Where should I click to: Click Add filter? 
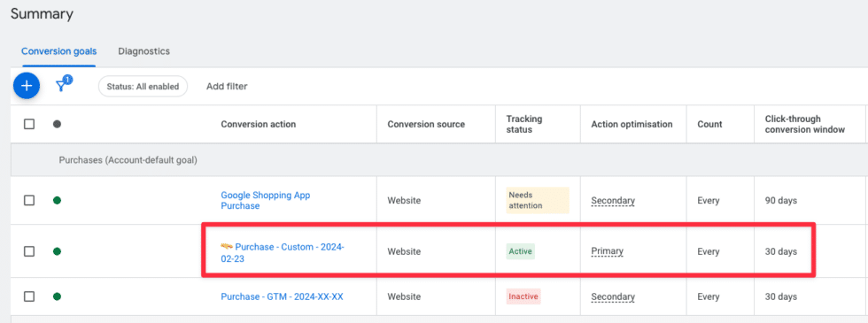click(x=227, y=87)
